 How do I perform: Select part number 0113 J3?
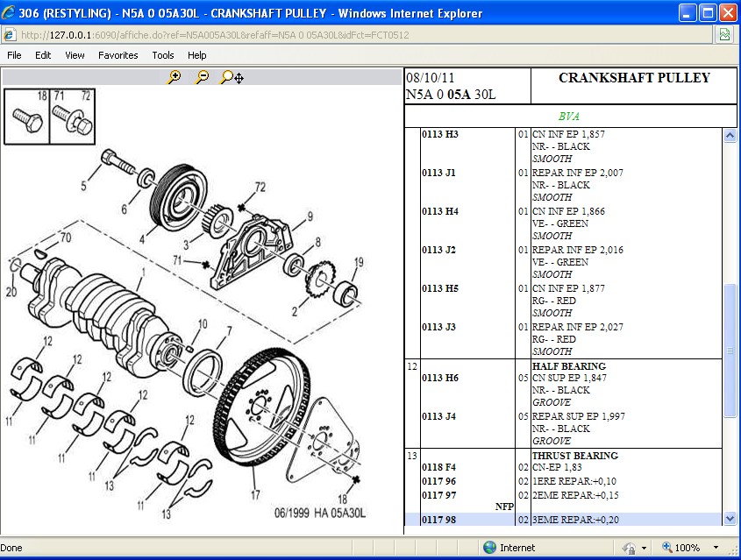438,327
